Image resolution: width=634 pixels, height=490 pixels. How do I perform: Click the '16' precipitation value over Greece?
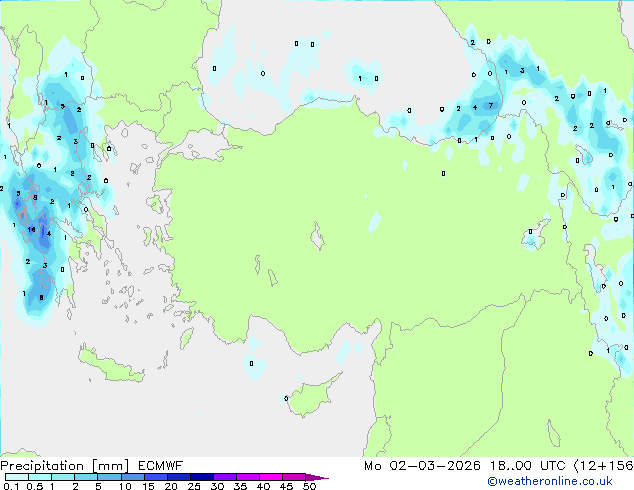point(32,230)
